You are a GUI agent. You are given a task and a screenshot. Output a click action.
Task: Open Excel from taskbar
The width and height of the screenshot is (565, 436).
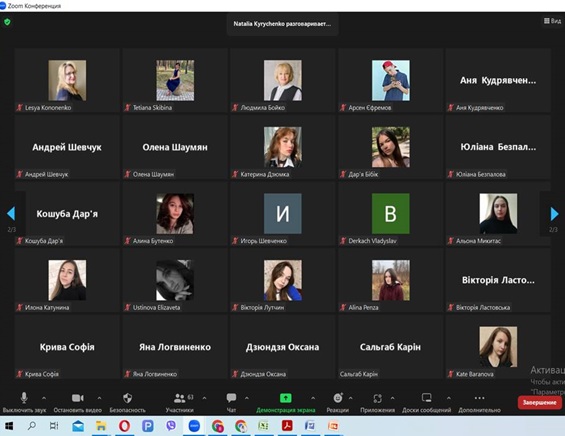pos(263,426)
